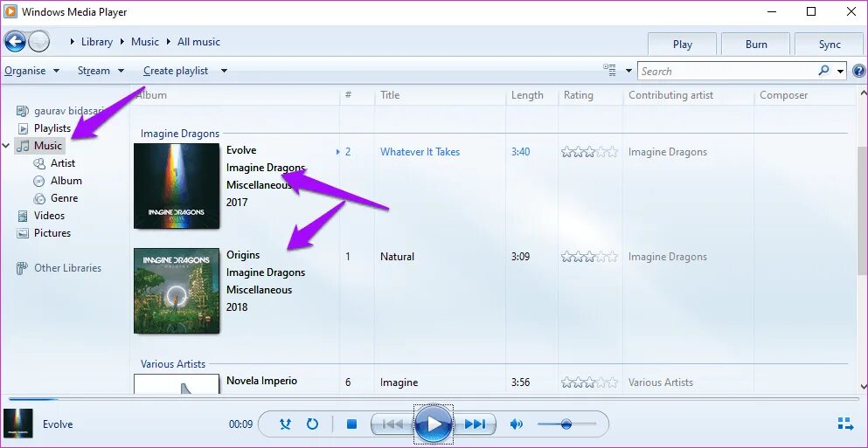This screenshot has height=448, width=868.
Task: Click Novela Imperio album name
Action: coord(262,381)
